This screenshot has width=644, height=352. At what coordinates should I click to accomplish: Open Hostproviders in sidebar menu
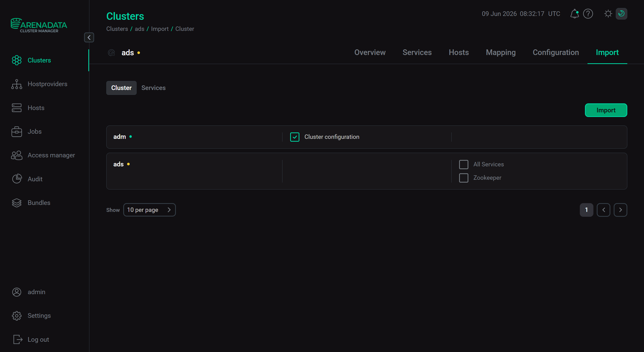click(x=48, y=84)
